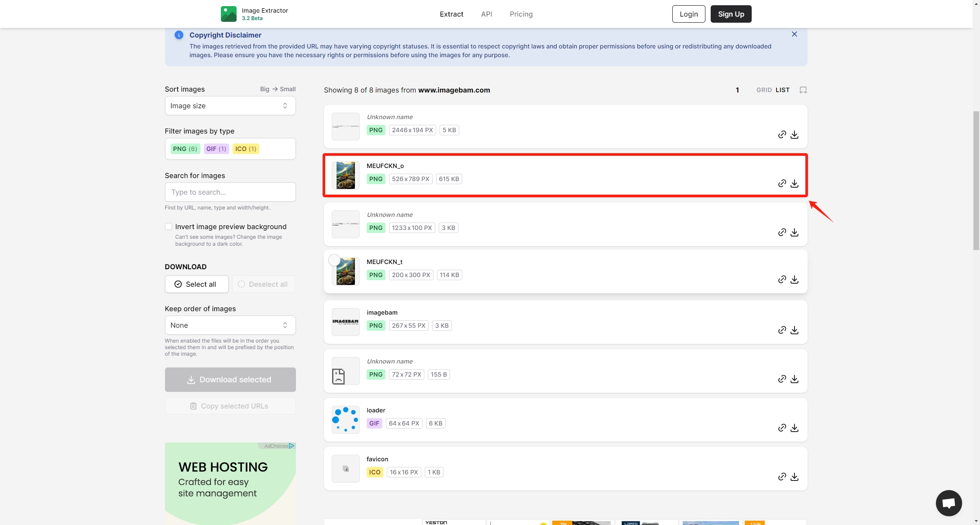Open Pricing page from navigation menu
This screenshot has width=980, height=525.
coord(521,14)
